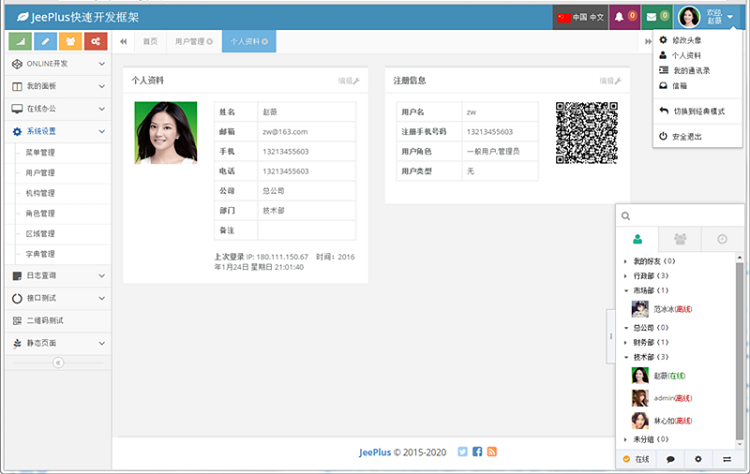
Task: Click the orange users shortcut button
Action: [70, 41]
